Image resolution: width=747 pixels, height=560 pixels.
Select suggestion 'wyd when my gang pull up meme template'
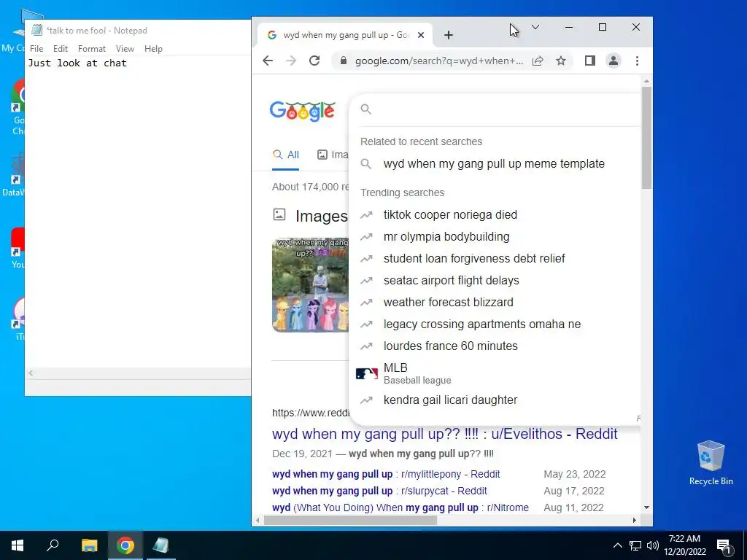495,164
